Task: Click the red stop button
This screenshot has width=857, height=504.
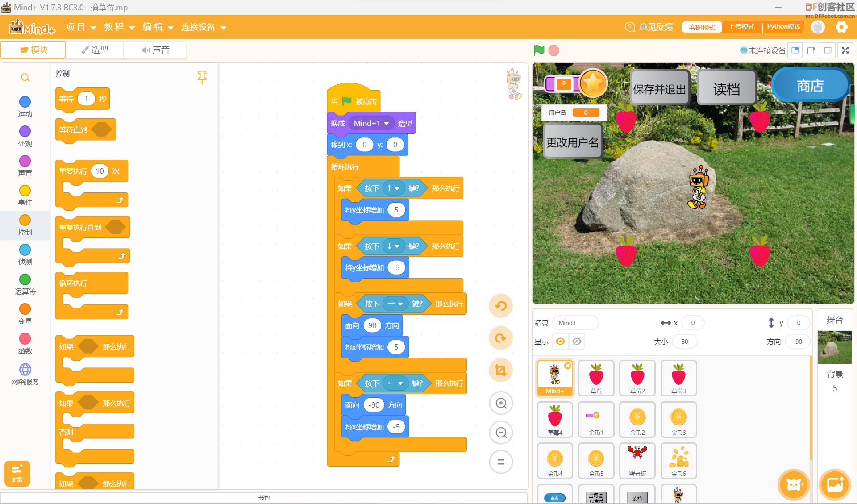Action: 553,50
